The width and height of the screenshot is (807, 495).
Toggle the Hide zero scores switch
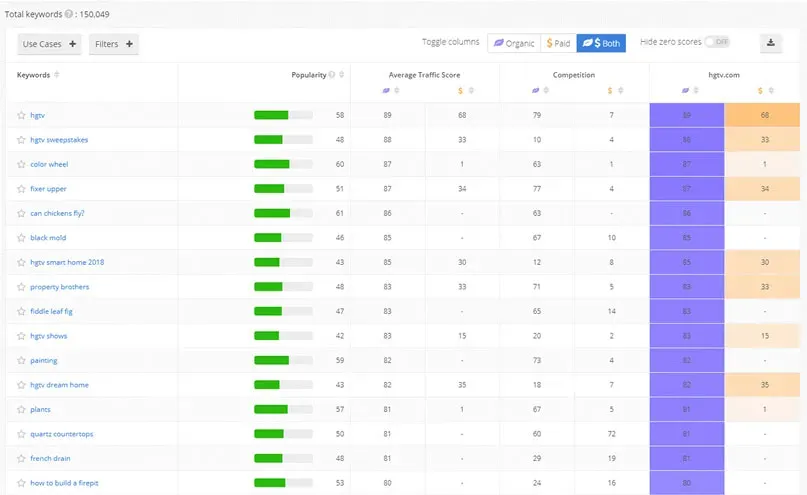click(x=717, y=42)
